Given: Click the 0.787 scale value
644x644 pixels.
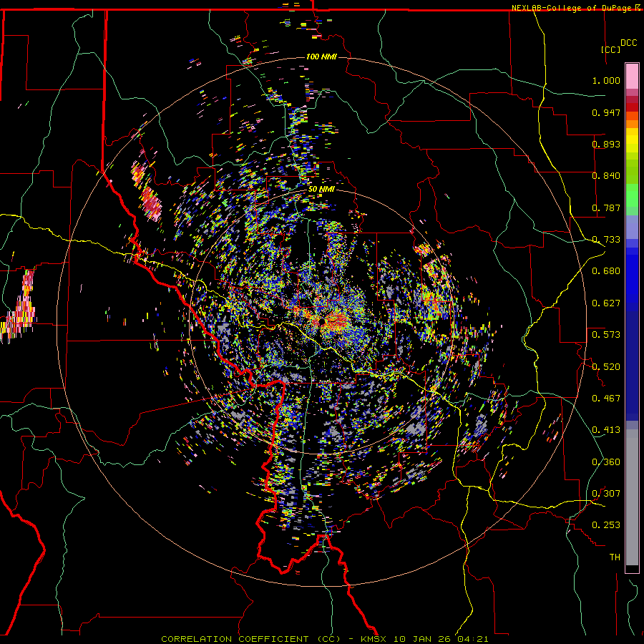Looking at the screenshot, I should 606,208.
